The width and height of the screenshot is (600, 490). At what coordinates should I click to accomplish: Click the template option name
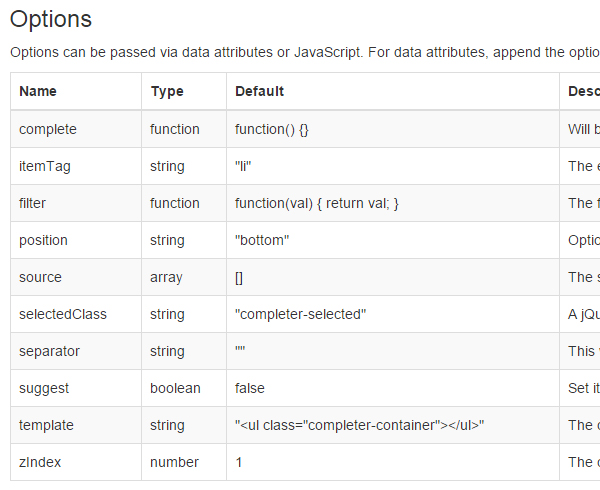coord(46,425)
